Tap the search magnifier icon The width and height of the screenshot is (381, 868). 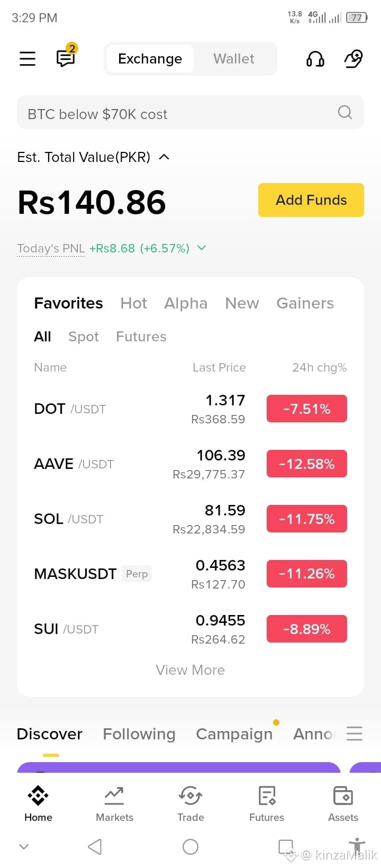[x=345, y=112]
